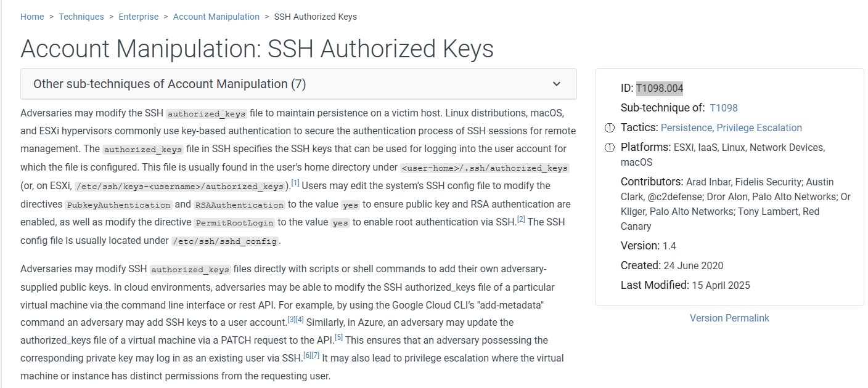Screen dimensions: 868x388
Task: Click the info icon beside Platforms
Action: pyautogui.click(x=610, y=148)
